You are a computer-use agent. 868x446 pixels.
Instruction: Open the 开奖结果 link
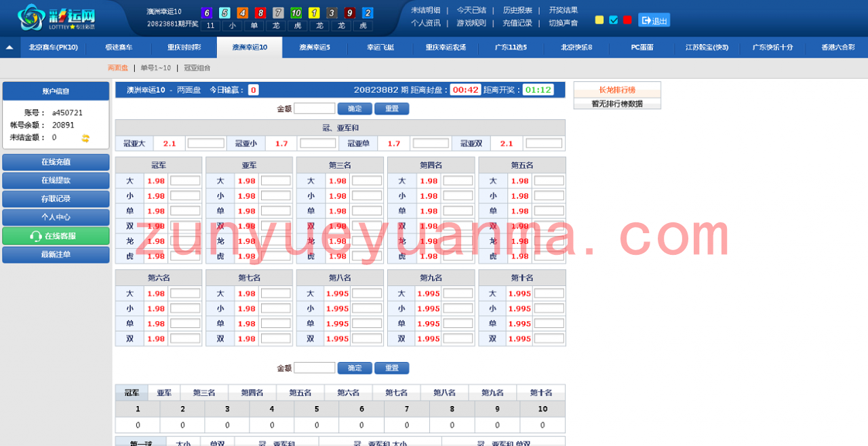tap(564, 10)
